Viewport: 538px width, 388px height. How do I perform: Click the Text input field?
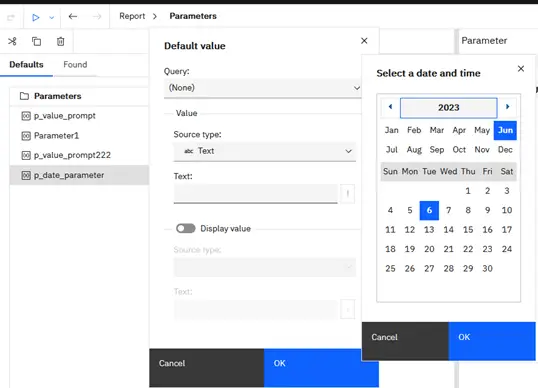(256, 194)
